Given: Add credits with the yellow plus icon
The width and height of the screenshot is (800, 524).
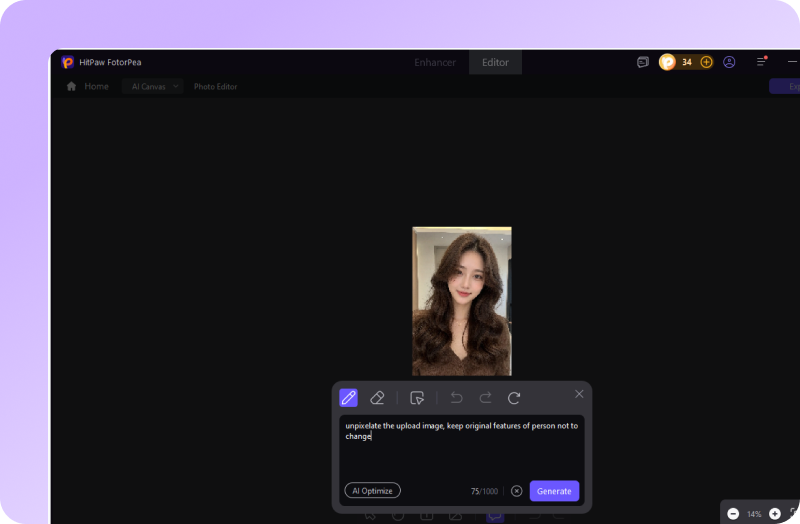Looking at the screenshot, I should point(706,62).
